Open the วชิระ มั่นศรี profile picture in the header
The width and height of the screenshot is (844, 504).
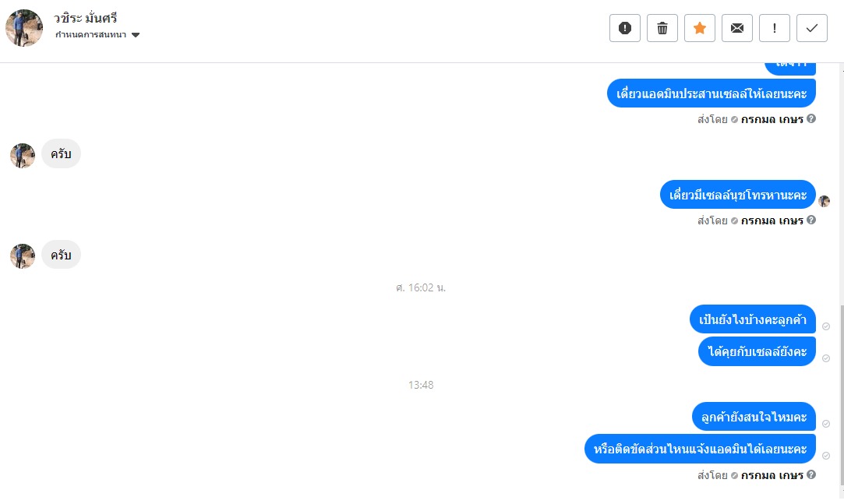[x=24, y=28]
